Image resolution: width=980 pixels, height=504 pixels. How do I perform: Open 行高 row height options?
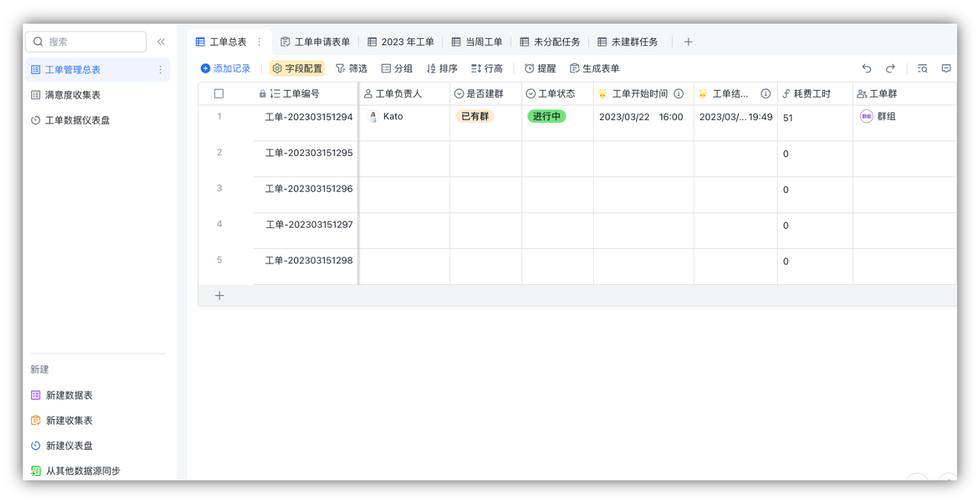point(487,69)
